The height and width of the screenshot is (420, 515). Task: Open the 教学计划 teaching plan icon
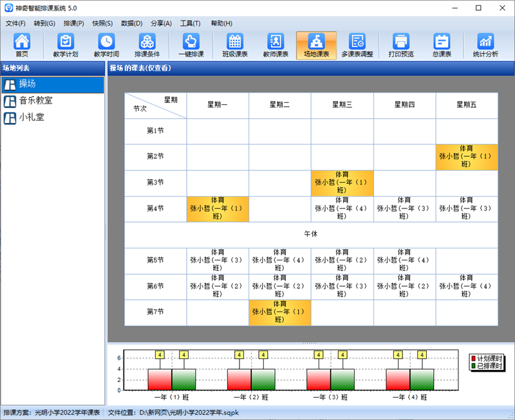pos(66,45)
